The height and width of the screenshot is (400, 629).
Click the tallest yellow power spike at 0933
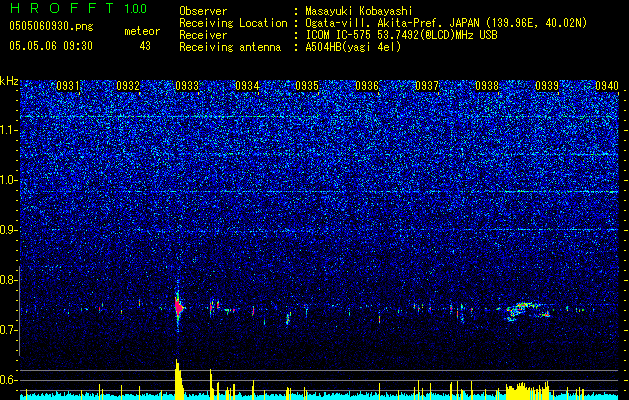point(179,379)
